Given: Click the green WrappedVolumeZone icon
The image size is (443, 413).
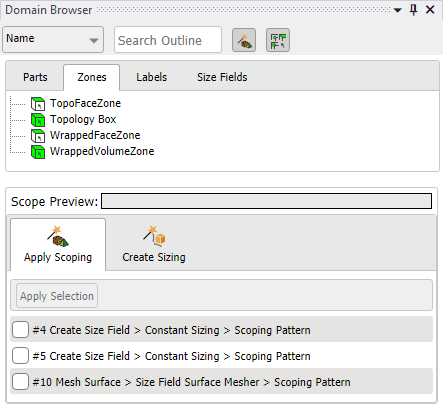Looking at the screenshot, I should (38, 152).
